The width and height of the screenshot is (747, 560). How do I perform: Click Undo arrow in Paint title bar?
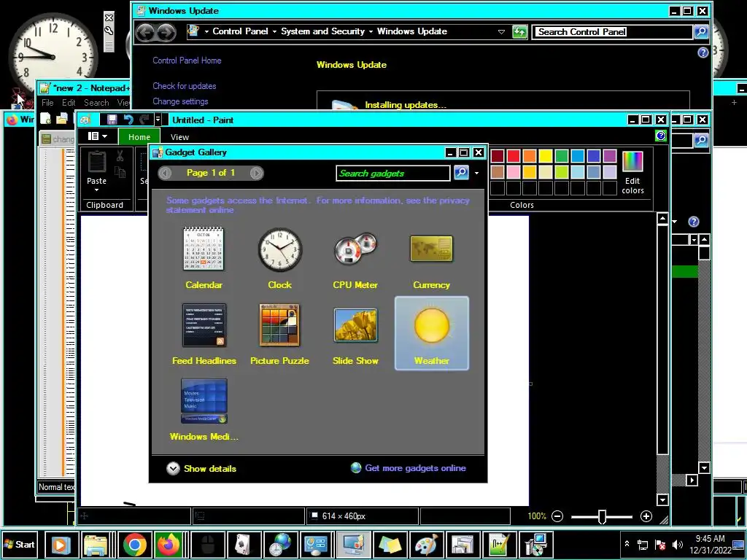128,120
